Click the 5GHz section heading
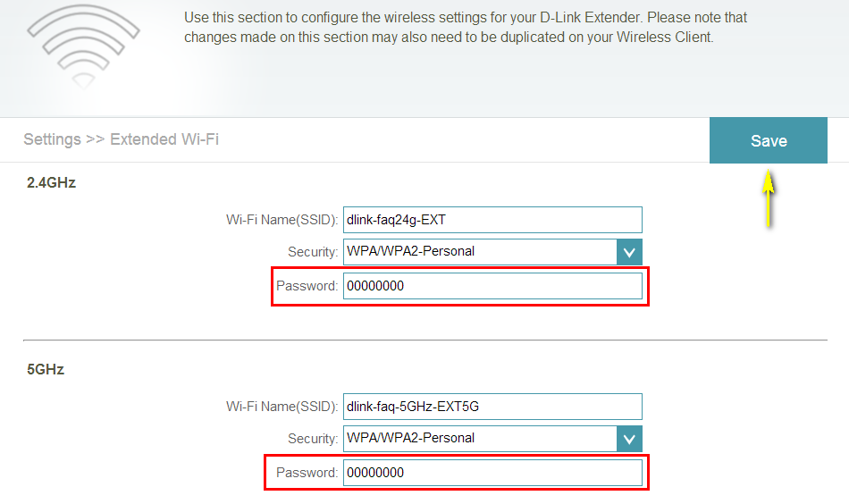This screenshot has height=504, width=849. (x=46, y=369)
